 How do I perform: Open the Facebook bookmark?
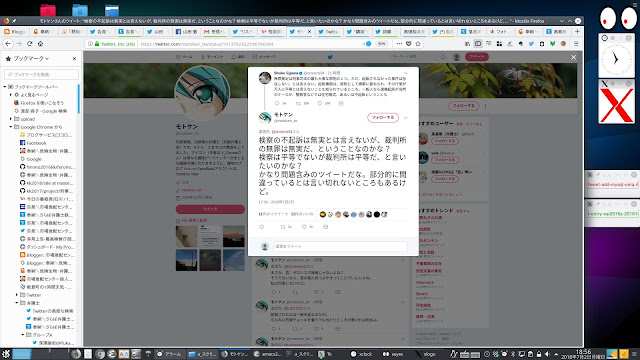pos(33,143)
